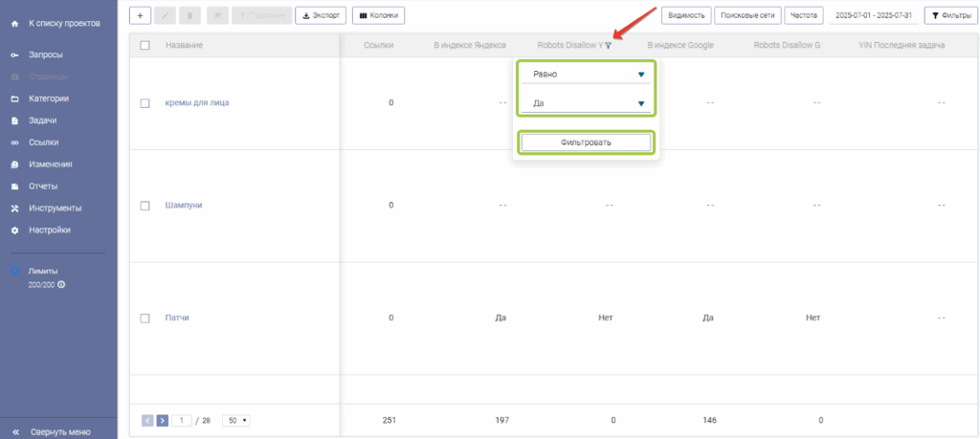
Task: Click the plus add button in toolbar
Action: (140, 15)
